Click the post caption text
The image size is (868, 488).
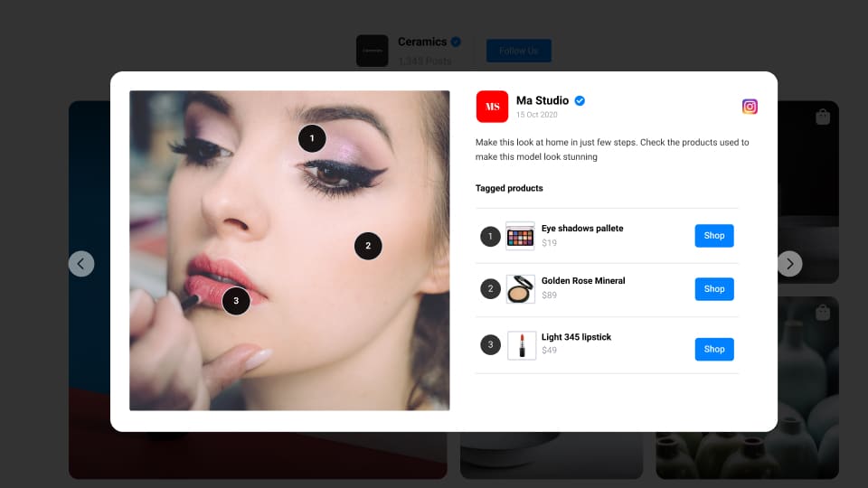pyautogui.click(x=612, y=149)
